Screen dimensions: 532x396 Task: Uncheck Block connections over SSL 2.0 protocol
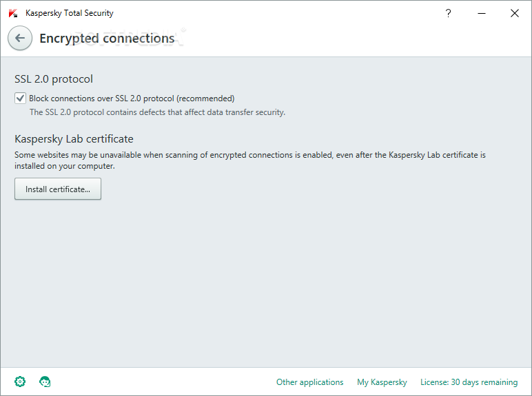[x=21, y=98]
